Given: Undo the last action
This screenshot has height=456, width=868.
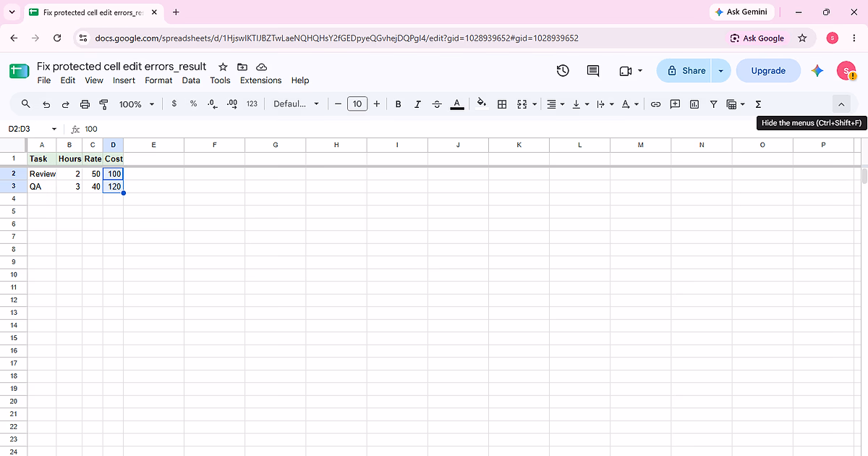Looking at the screenshot, I should (x=46, y=104).
